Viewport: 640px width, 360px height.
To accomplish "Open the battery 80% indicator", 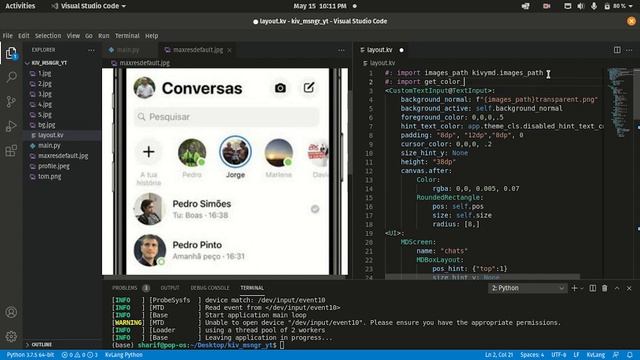I will pyautogui.click(x=618, y=6).
